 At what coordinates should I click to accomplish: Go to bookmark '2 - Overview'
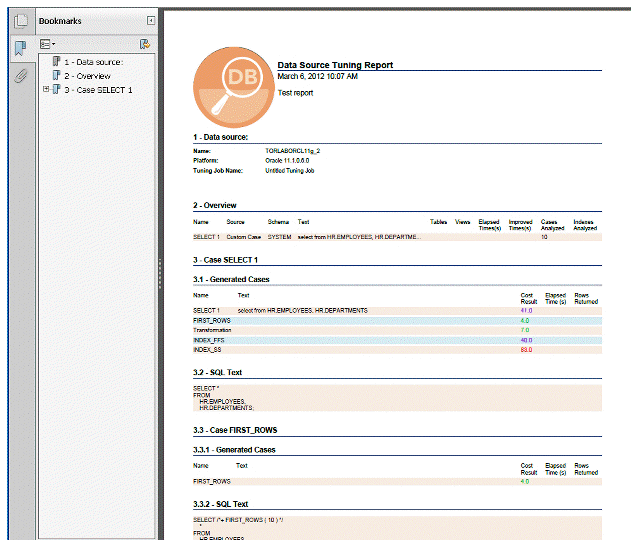click(87, 76)
